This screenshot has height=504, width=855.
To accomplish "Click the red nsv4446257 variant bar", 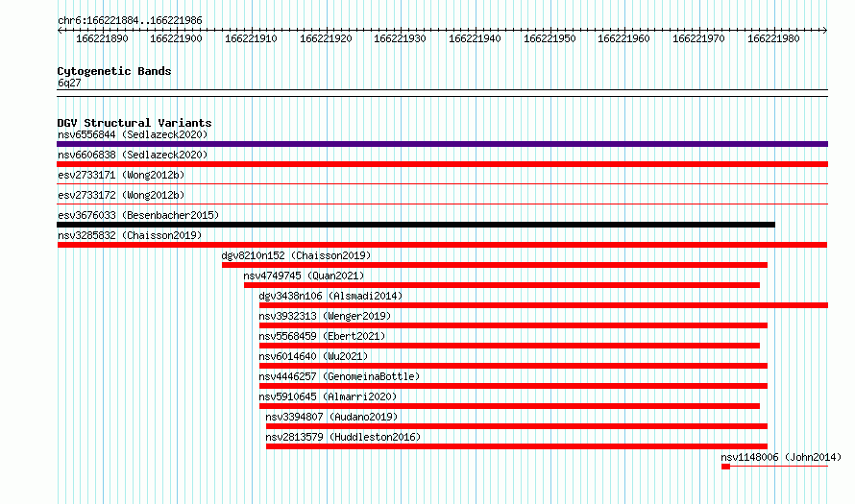I will click(x=513, y=386).
